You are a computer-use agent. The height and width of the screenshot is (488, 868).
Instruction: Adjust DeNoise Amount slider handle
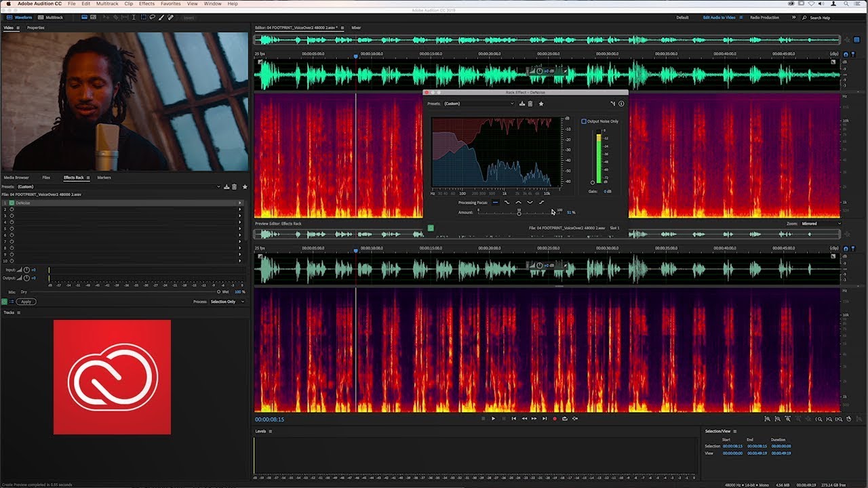tap(519, 213)
